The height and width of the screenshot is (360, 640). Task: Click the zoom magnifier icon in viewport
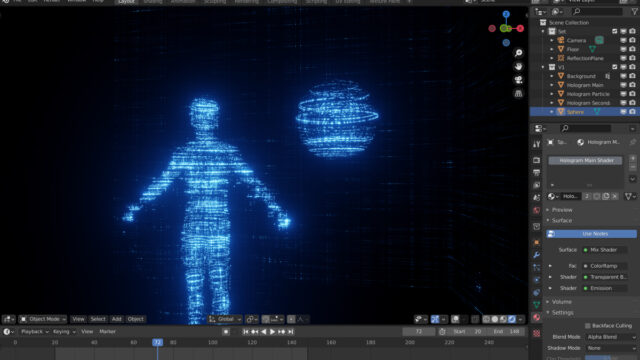(x=518, y=53)
